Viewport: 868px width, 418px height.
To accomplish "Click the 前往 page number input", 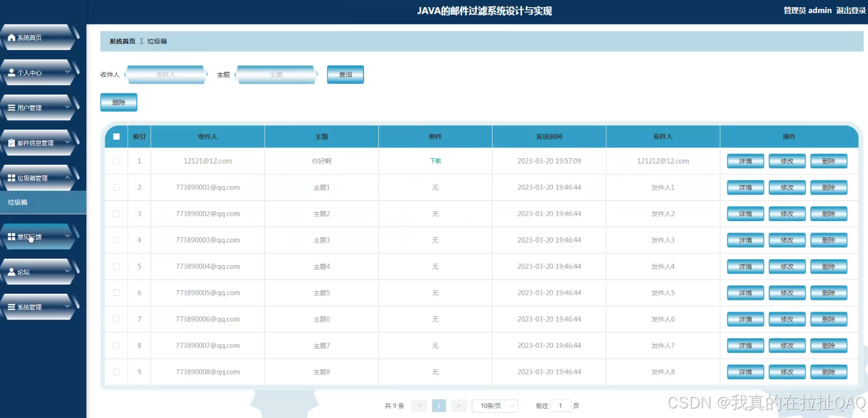I will pyautogui.click(x=560, y=406).
